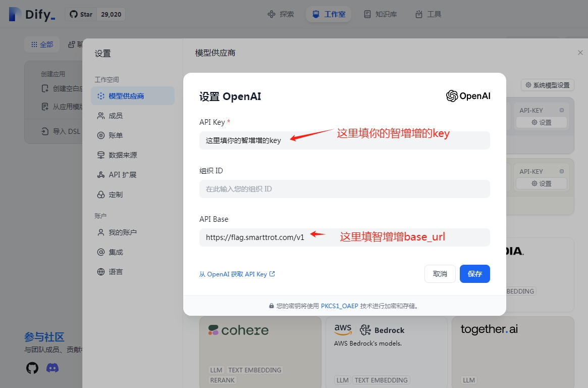The height and width of the screenshot is (388, 588).
Task: Click the together.ai provider card
Action: point(513,352)
